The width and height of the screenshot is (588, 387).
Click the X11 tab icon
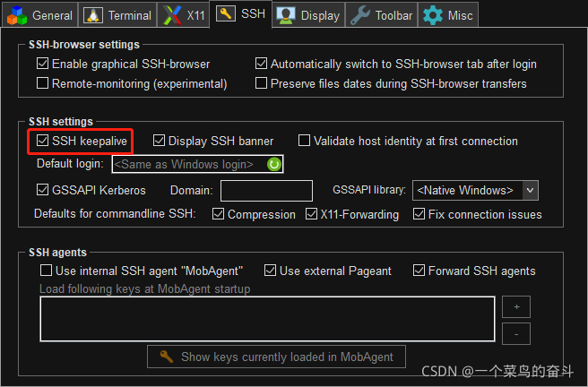pyautogui.click(x=171, y=15)
